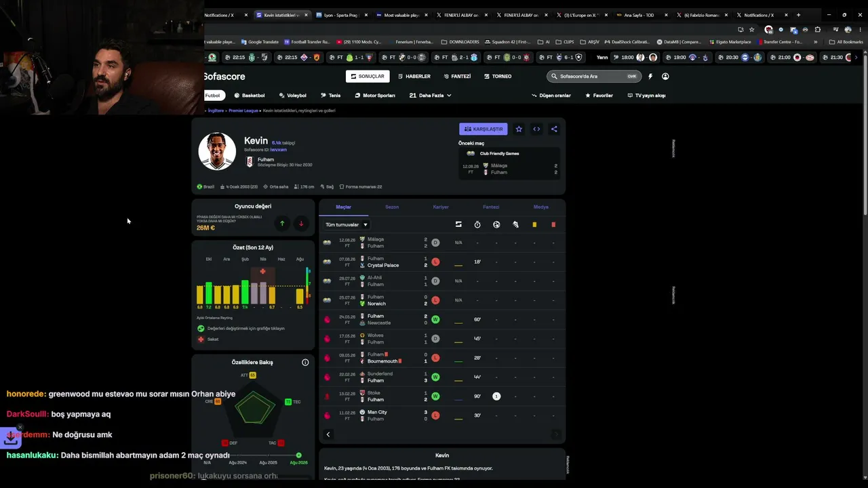Click the yellow card column icon
The image size is (868, 488).
pos(534,224)
